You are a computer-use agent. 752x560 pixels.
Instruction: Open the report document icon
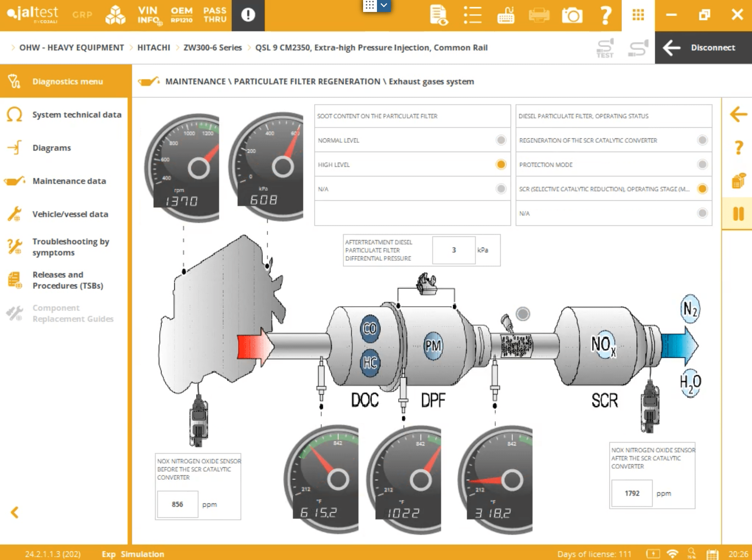pyautogui.click(x=439, y=15)
